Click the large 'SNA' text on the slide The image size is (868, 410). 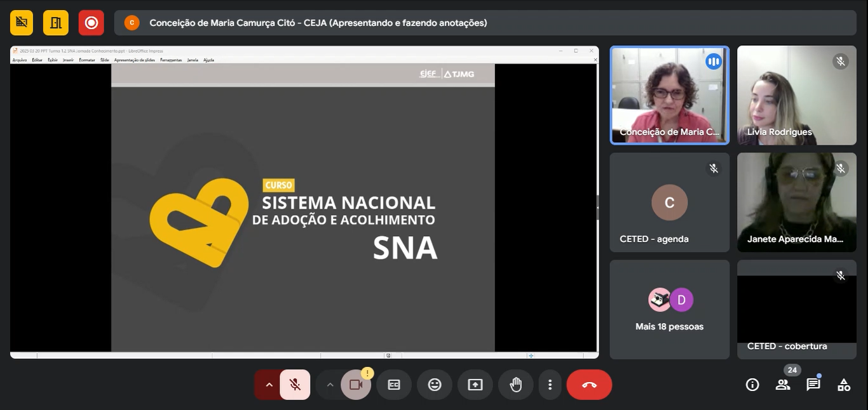coord(405,248)
